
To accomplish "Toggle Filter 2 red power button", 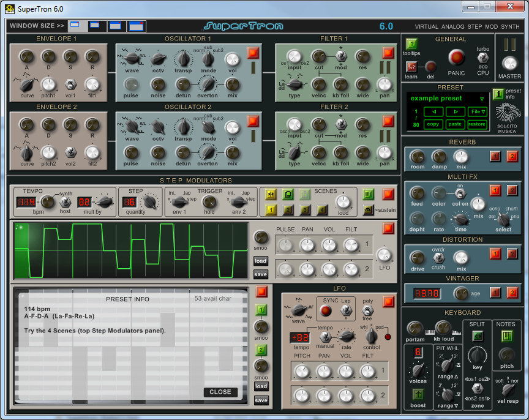I will (388, 121).
